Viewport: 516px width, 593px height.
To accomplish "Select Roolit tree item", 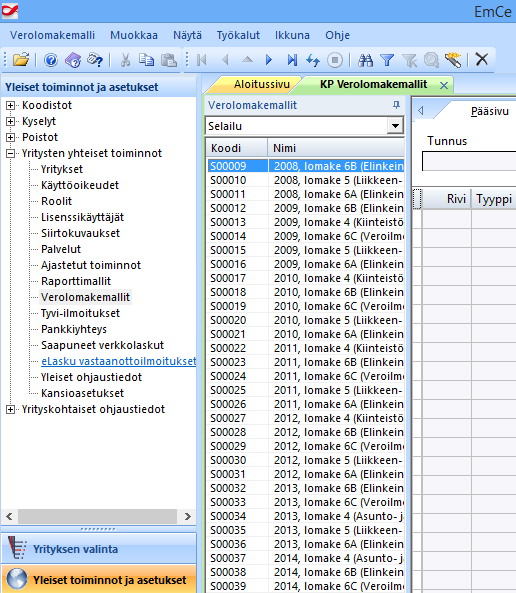I will pyautogui.click(x=56, y=201).
